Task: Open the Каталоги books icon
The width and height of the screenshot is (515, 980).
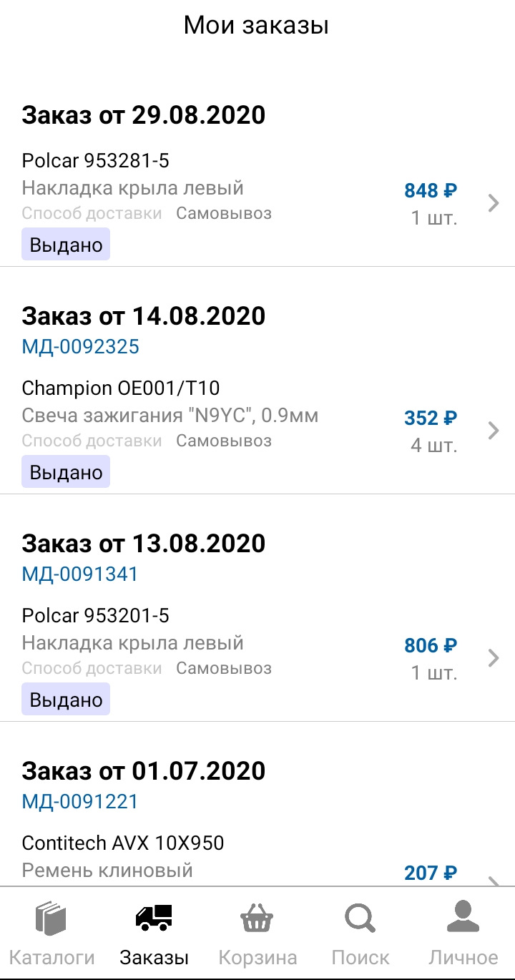Action: (51, 918)
